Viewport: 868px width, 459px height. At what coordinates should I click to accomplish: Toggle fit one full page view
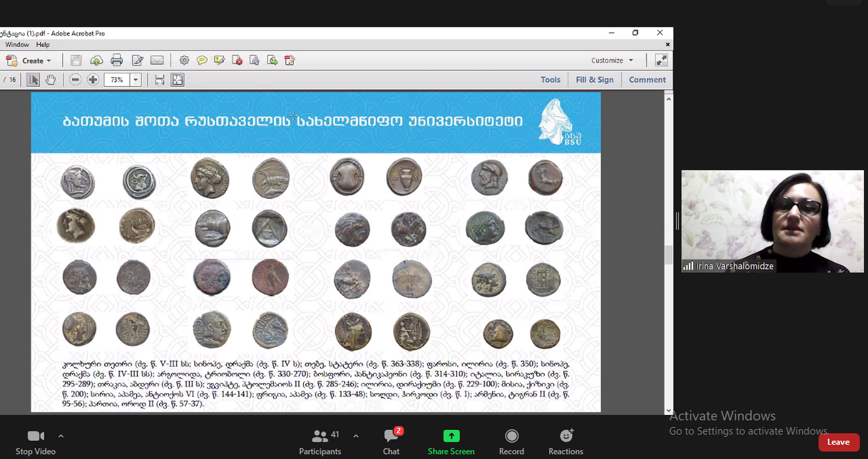(178, 80)
